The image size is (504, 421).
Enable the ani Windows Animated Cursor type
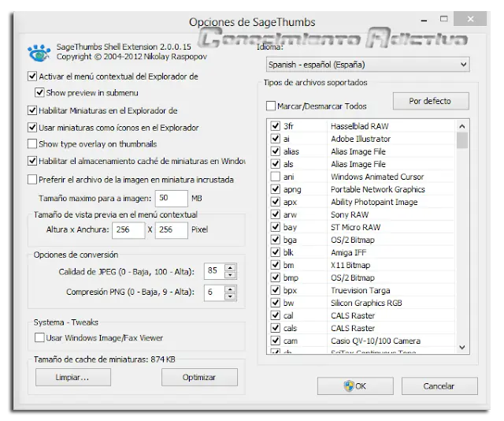point(275,177)
